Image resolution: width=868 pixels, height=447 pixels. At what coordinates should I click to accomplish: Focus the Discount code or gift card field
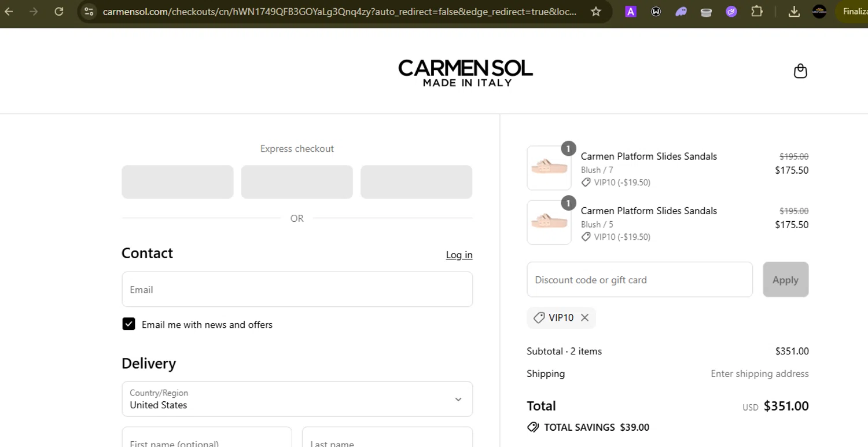[639, 280]
